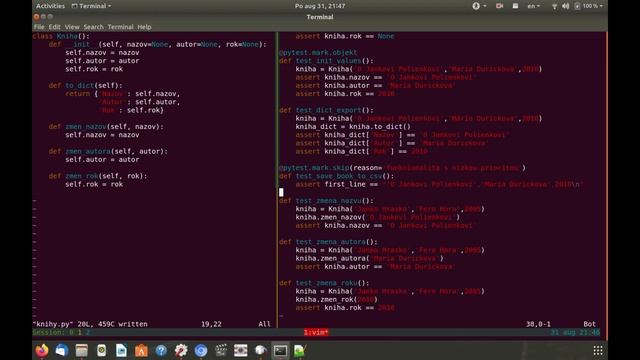Click the red recording indicator in top bar
640x360 pixels.
[499, 6]
